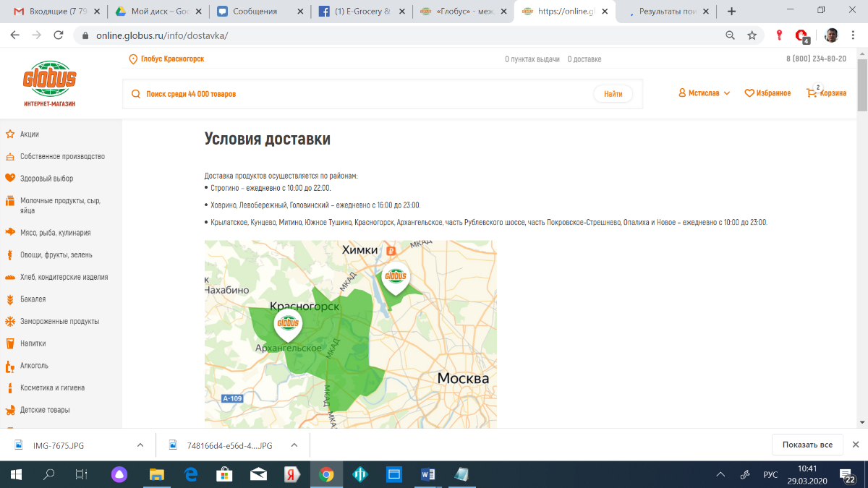Expand options for 748166d4-e56d JPG download
Image resolution: width=868 pixels, height=488 pixels.
tap(294, 445)
